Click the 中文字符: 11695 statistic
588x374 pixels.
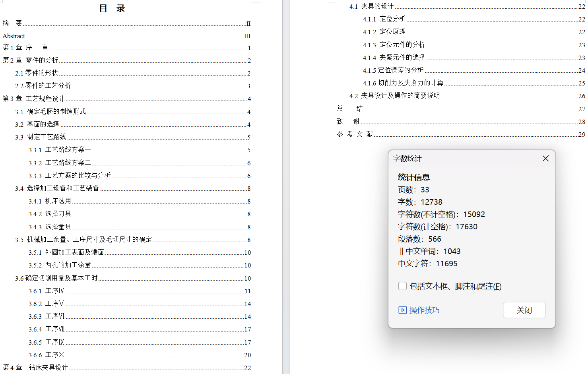pos(427,264)
